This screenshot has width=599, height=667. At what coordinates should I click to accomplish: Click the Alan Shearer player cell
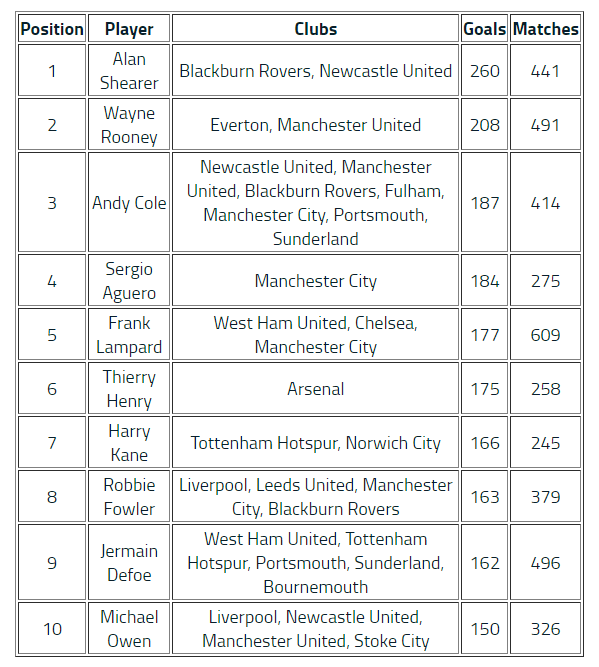[x=129, y=70]
